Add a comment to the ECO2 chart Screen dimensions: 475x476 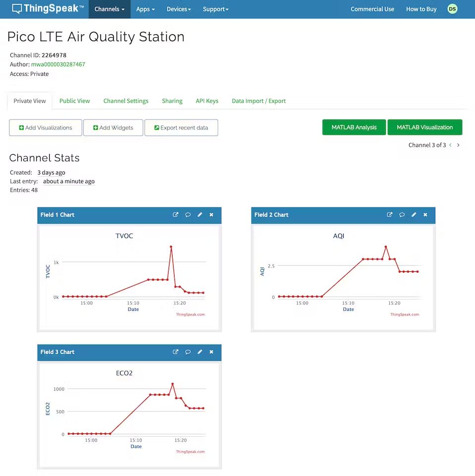pos(188,352)
